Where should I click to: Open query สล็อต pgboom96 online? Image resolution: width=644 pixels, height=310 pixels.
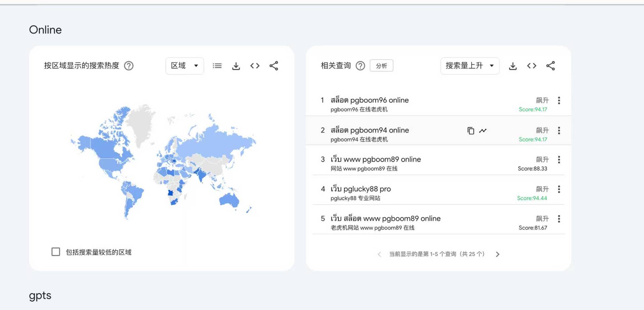tap(370, 100)
